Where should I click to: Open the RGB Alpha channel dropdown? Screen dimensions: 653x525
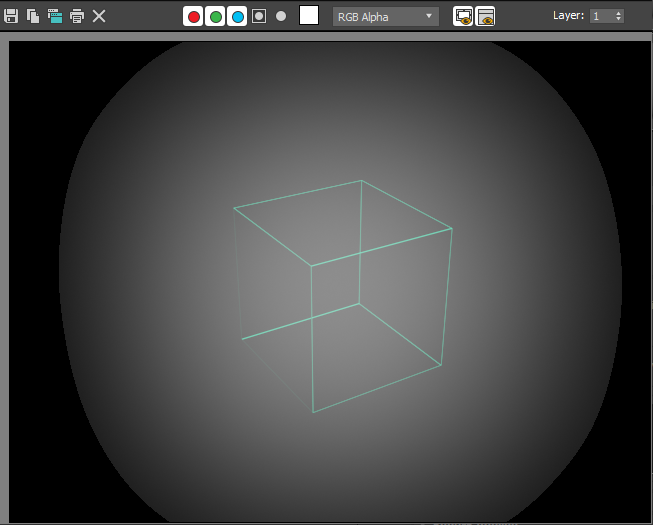click(x=386, y=17)
